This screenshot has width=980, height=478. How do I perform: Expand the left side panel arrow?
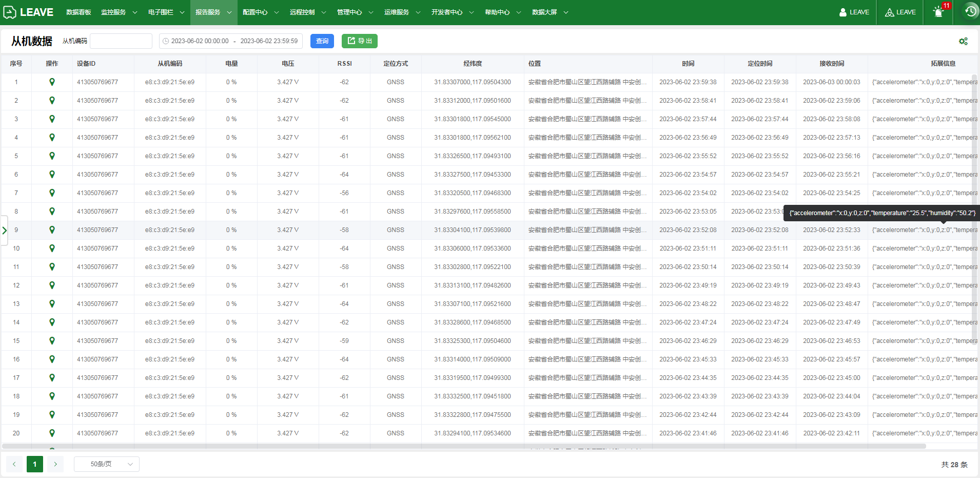click(x=4, y=231)
